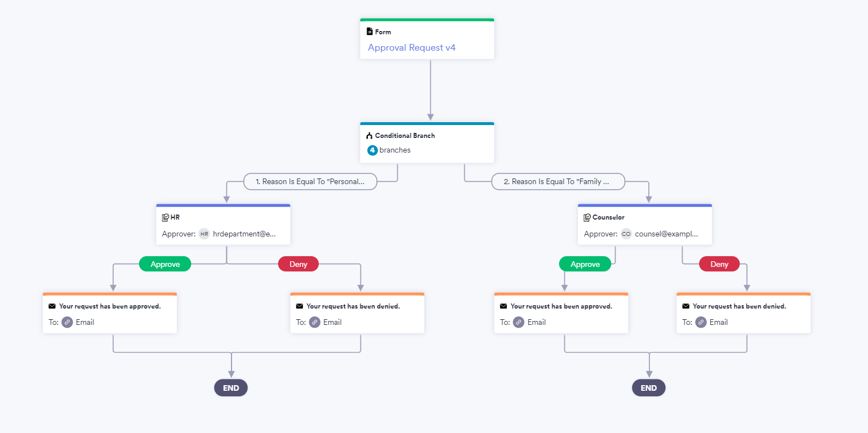Click the Counselor branch Approve pill
The width and height of the screenshot is (868, 433).
(585, 264)
